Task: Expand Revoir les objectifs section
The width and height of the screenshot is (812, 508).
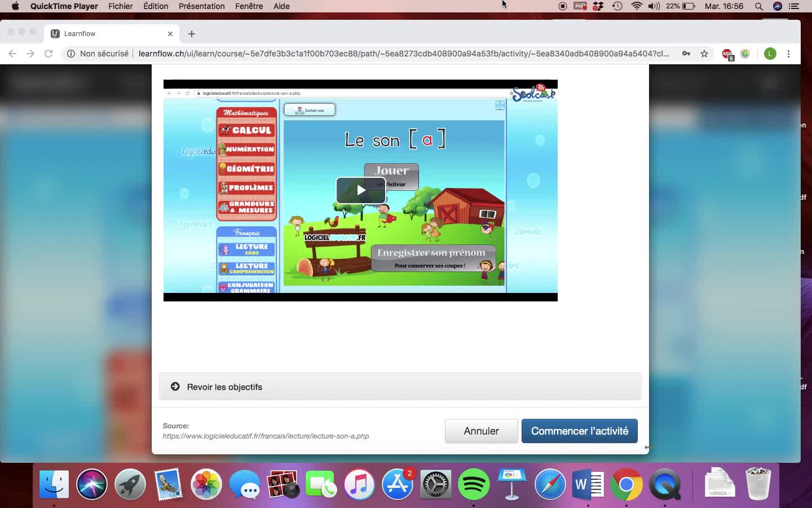Action: point(224,387)
